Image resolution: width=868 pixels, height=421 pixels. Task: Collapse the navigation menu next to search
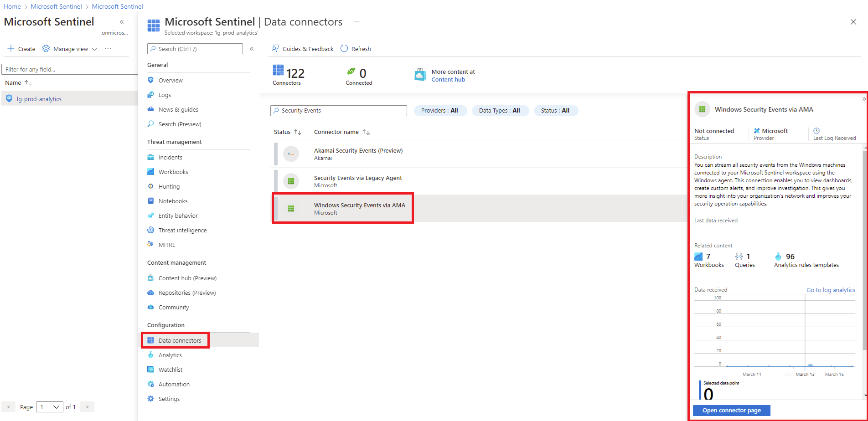pos(252,49)
